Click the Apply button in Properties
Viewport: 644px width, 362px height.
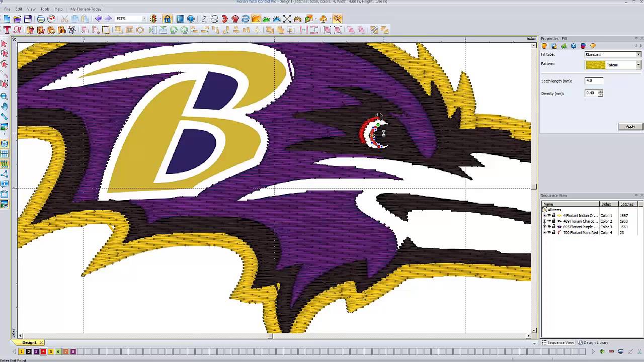(x=630, y=127)
